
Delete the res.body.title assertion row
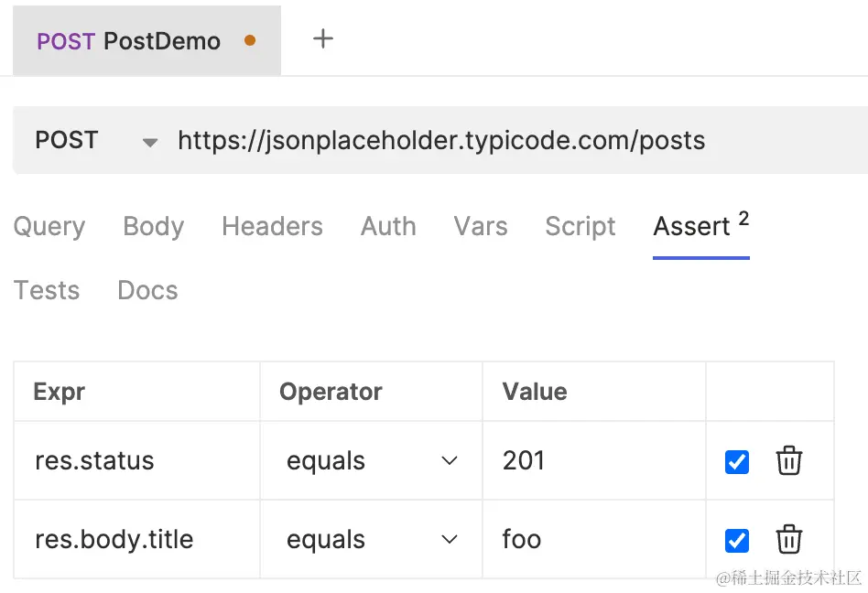pyautogui.click(x=788, y=539)
